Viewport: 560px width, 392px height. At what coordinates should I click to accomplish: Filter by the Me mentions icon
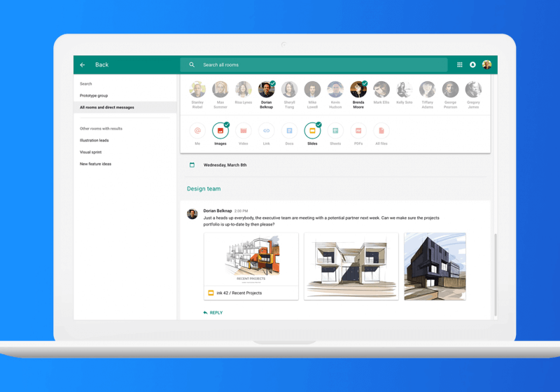click(x=197, y=131)
